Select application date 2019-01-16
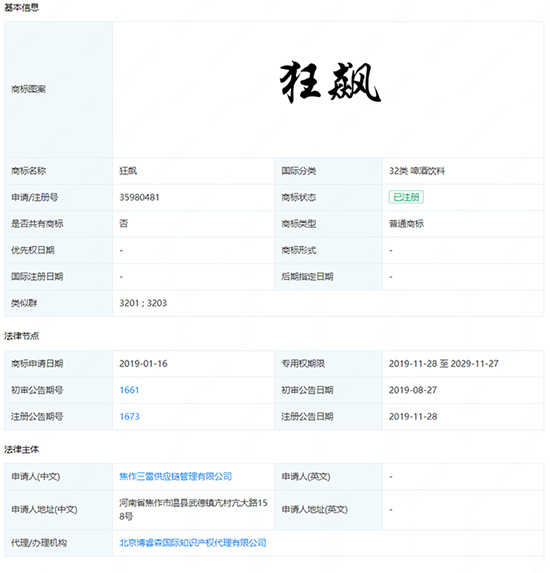 [x=143, y=364]
